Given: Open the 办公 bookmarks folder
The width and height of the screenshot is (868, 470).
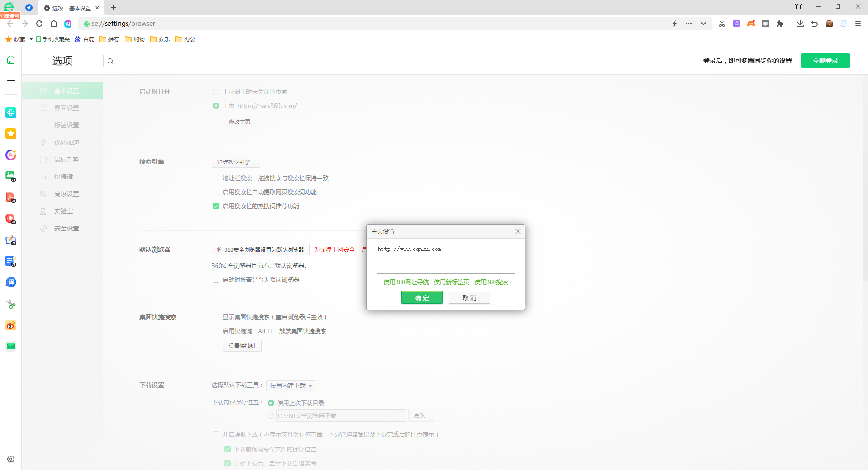Looking at the screenshot, I should coord(185,39).
